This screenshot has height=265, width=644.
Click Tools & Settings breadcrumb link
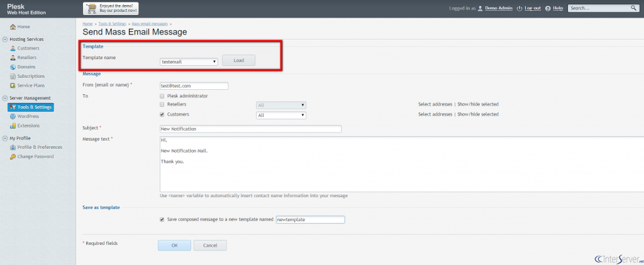click(x=112, y=24)
